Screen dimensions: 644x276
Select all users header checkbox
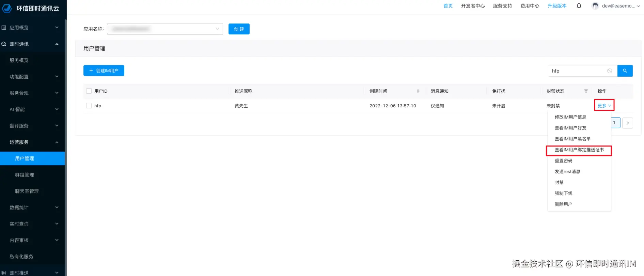(x=89, y=91)
